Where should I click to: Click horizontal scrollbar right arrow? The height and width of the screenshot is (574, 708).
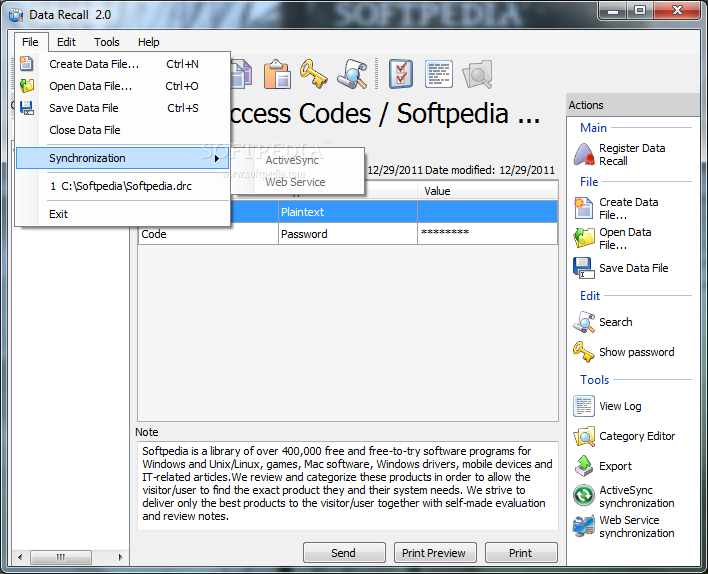coord(120,557)
